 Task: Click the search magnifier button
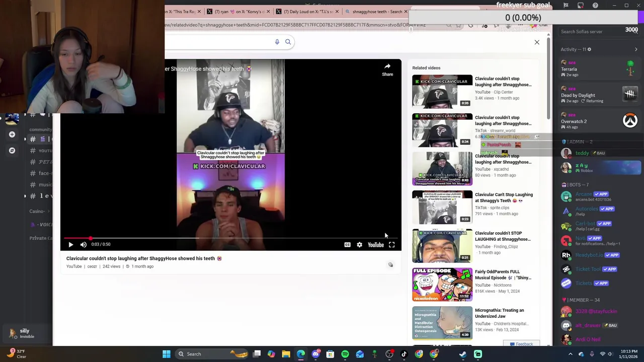click(x=288, y=42)
